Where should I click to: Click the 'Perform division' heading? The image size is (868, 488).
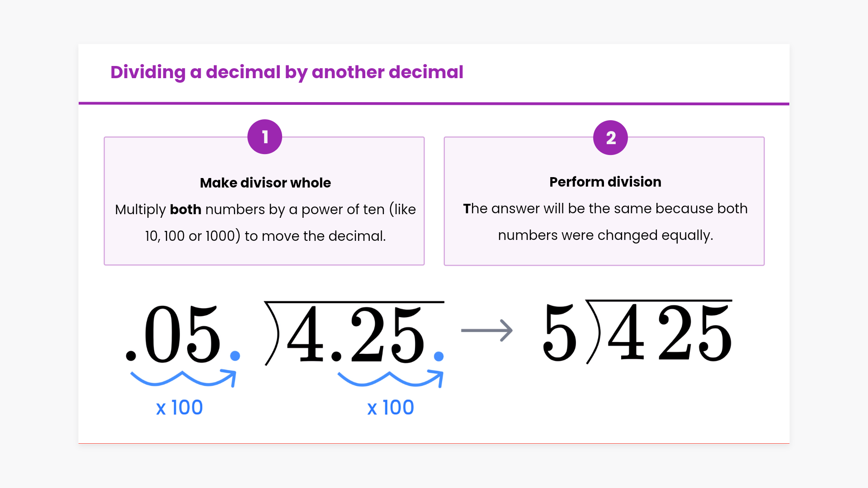click(605, 182)
